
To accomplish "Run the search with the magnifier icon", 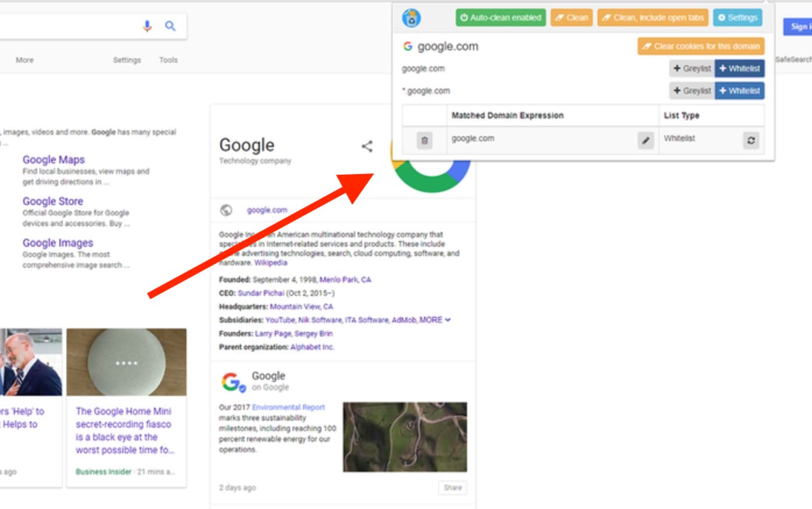I will pos(170,26).
